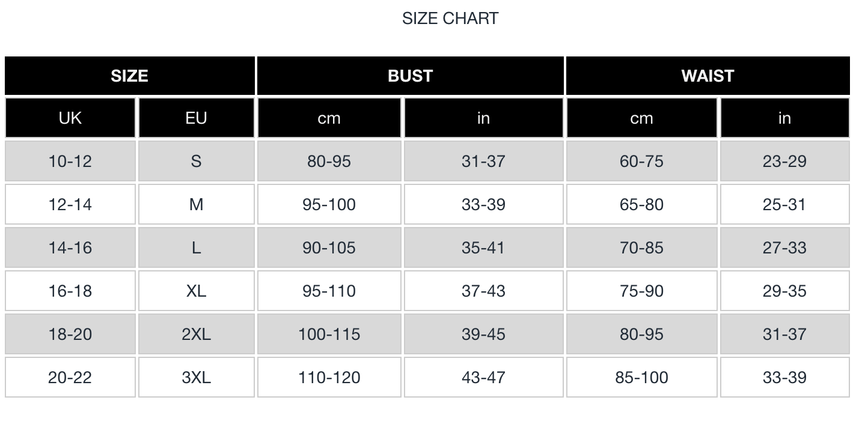Select the waist 25-31 inch cell
The height and width of the screenshot is (430, 868).
[x=784, y=204]
